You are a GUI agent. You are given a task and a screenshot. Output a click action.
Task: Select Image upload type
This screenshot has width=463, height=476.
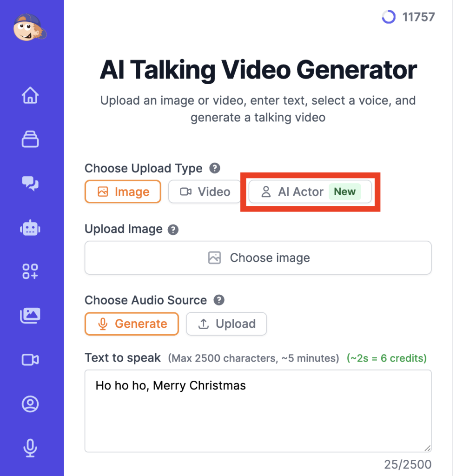[123, 192]
